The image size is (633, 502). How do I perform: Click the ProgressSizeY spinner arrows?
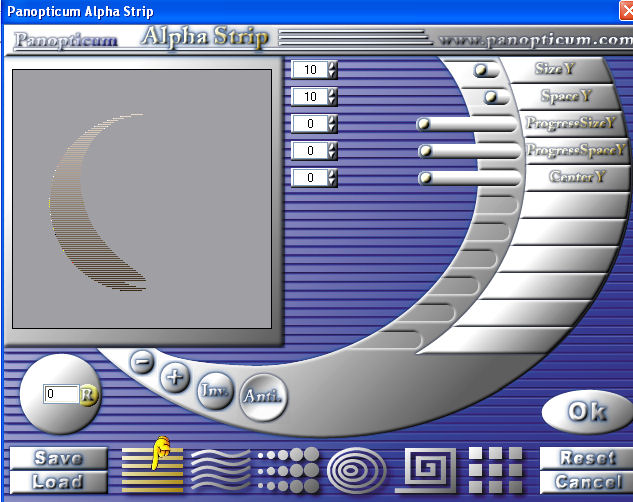pyautogui.click(x=332, y=123)
